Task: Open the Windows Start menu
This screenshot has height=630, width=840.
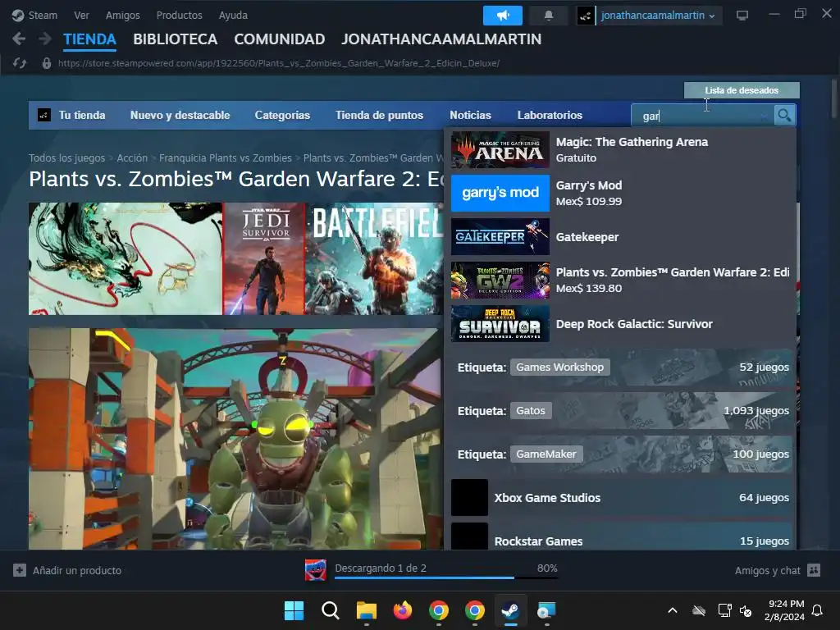Action: click(294, 610)
